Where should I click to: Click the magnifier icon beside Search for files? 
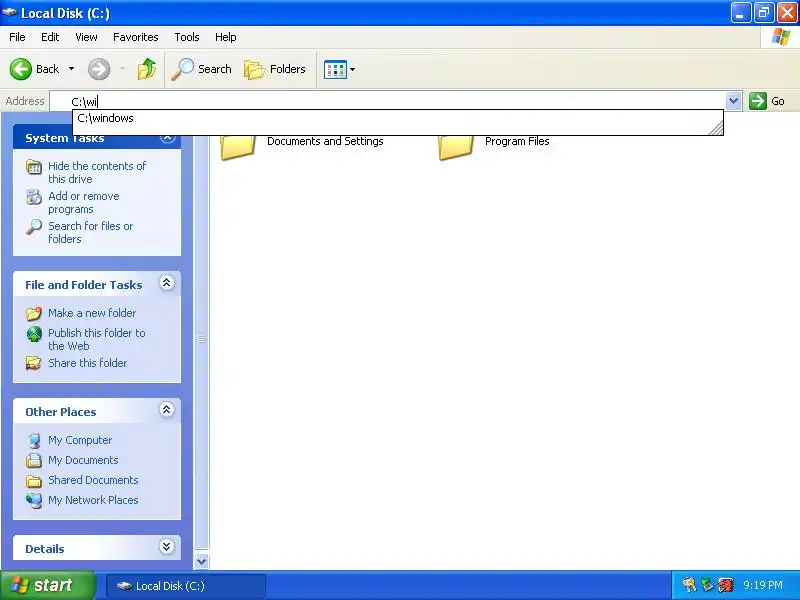[x=34, y=227]
